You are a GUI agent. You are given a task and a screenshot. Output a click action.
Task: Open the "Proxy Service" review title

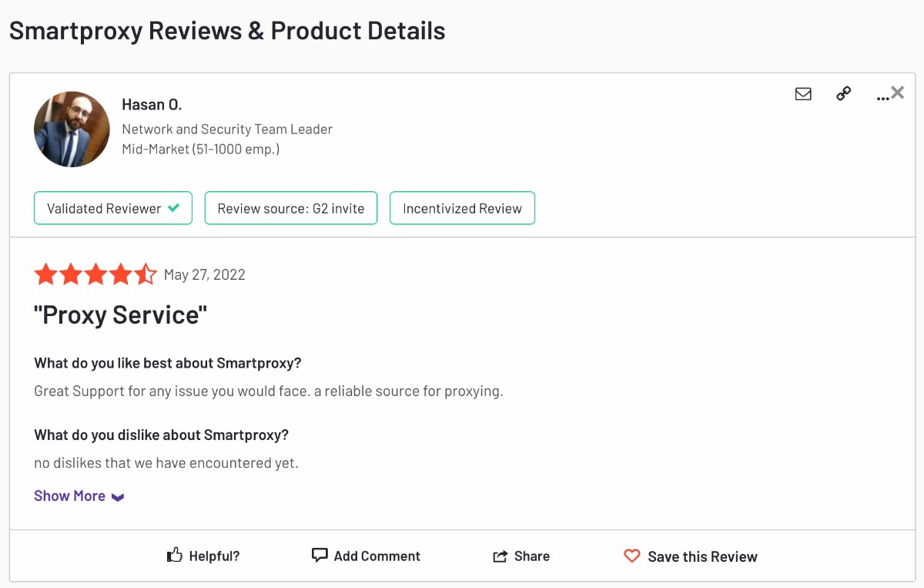[x=121, y=315]
